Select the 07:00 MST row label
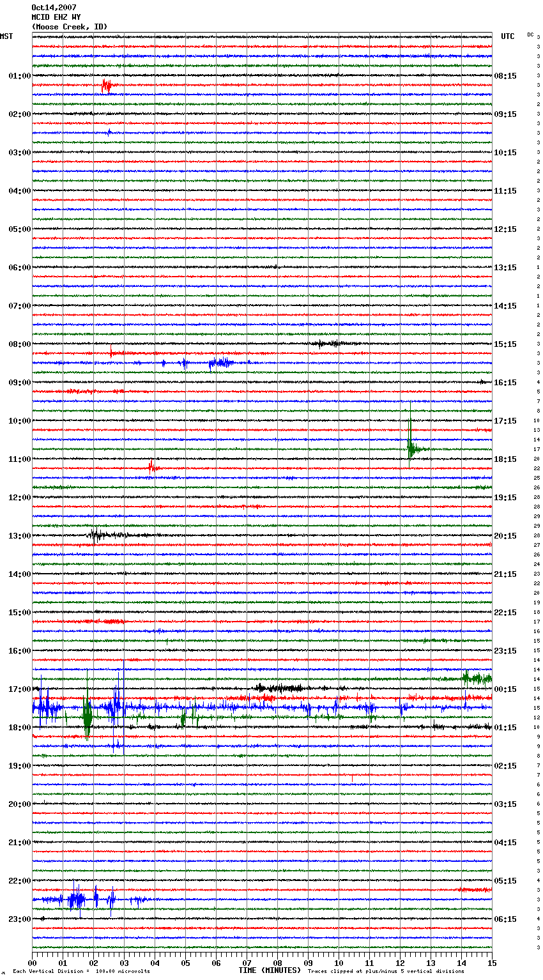The height and width of the screenshot is (980, 543). (x=20, y=306)
